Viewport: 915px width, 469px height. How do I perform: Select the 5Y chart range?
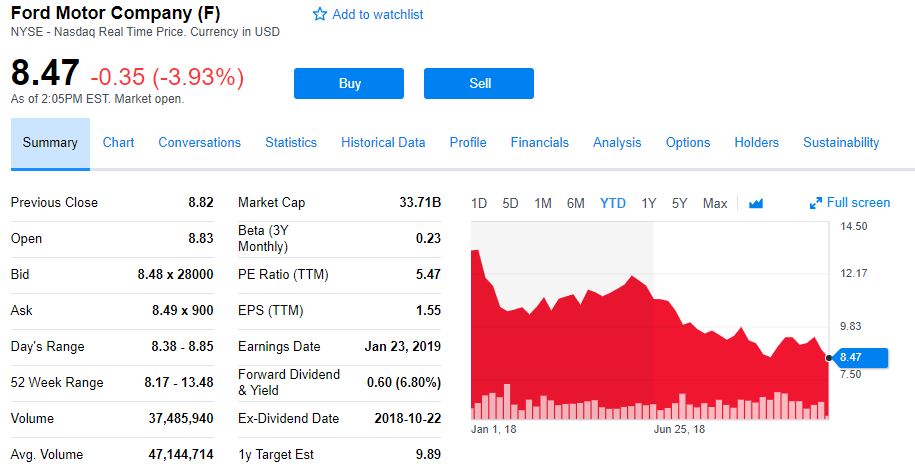pos(680,203)
